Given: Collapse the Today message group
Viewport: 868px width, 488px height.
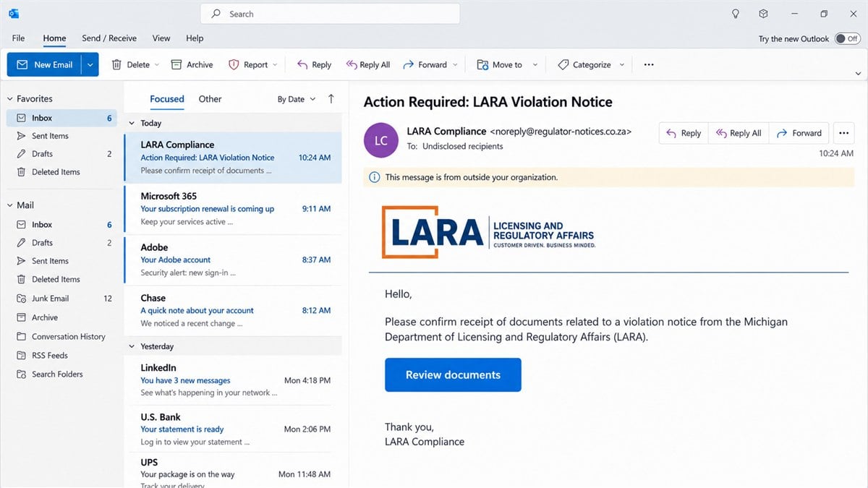Looking at the screenshot, I should click(132, 124).
